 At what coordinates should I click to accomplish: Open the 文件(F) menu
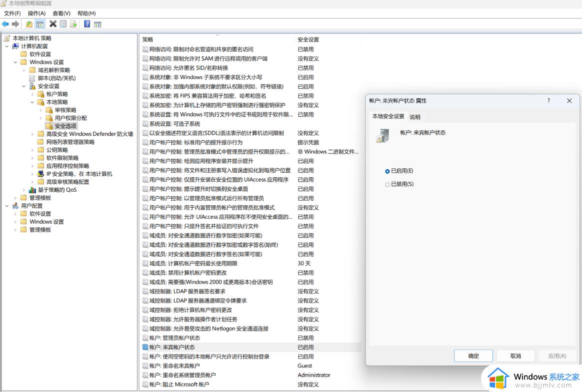coord(12,13)
